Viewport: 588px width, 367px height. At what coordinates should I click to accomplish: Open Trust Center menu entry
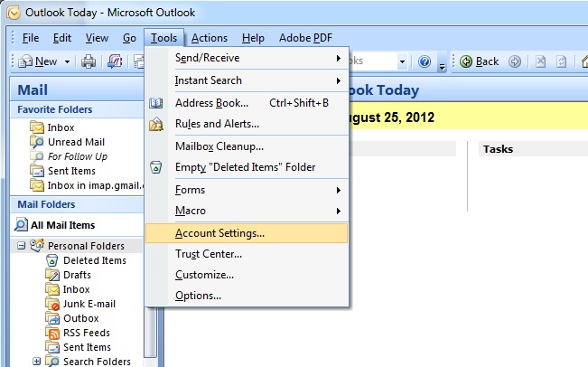click(247, 254)
